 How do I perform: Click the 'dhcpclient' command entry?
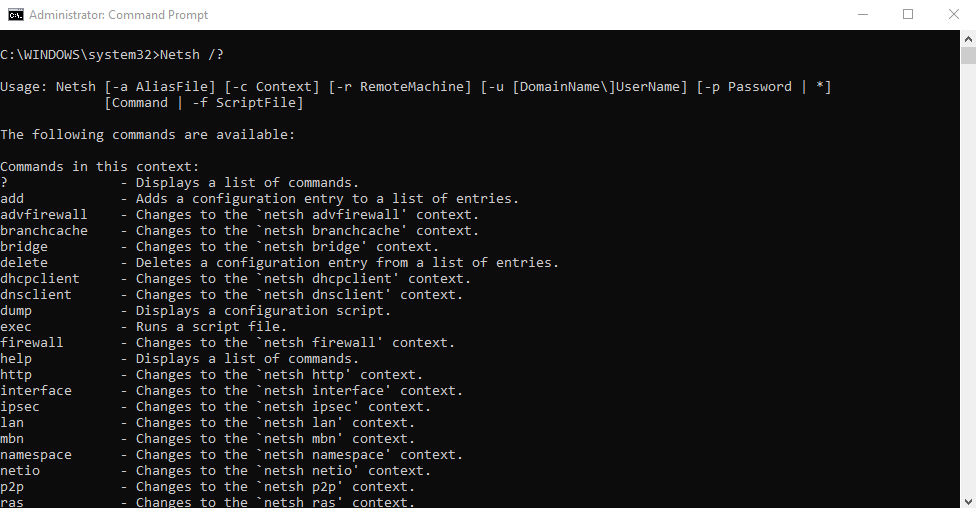tap(40, 278)
